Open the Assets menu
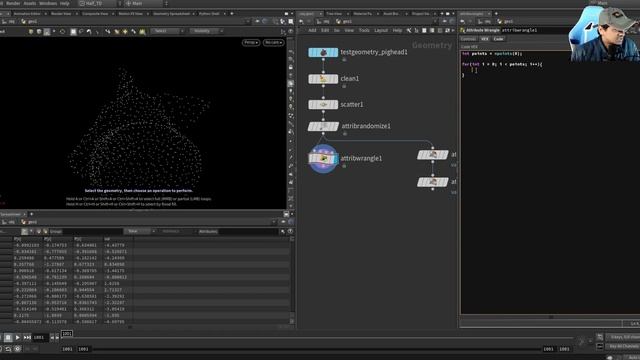Image resolution: width=640 pixels, height=360 pixels. (30, 3)
